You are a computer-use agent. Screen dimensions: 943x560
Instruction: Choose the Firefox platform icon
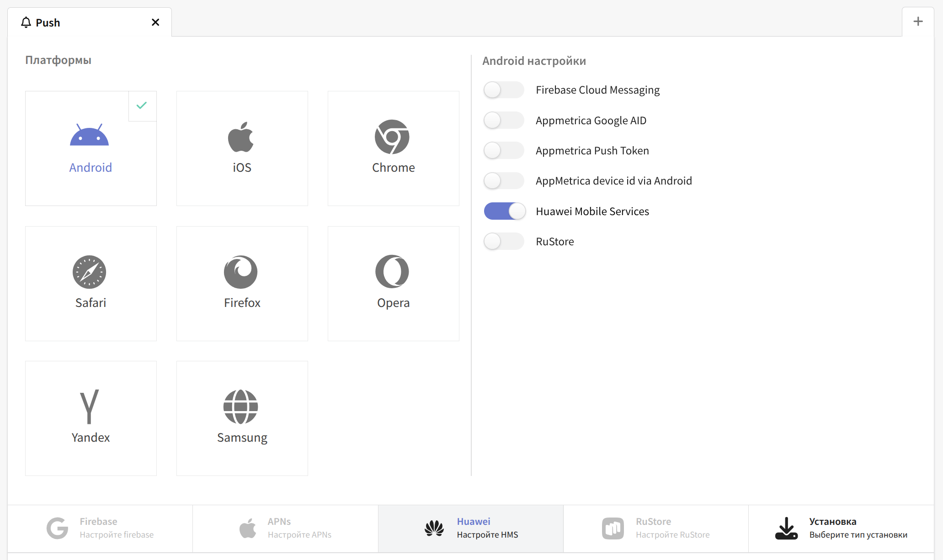(241, 272)
